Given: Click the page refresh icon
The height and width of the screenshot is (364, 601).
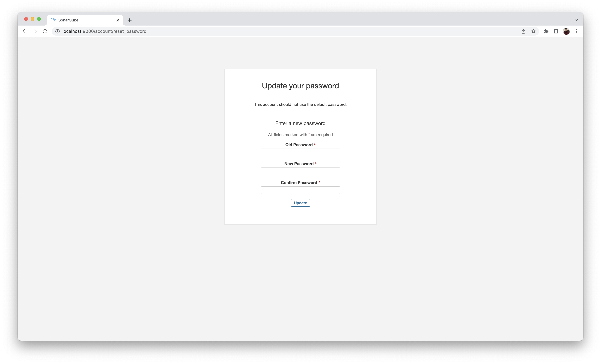Looking at the screenshot, I should coord(45,31).
